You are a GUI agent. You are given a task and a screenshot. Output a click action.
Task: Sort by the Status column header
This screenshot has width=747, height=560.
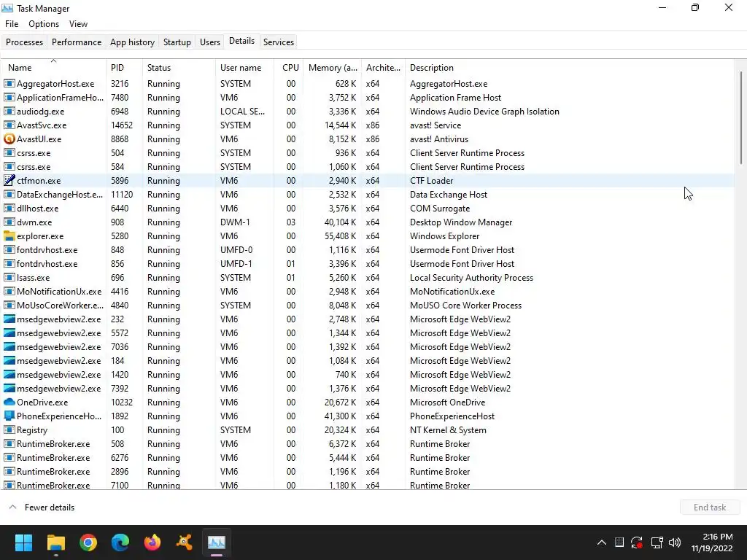pyautogui.click(x=179, y=68)
